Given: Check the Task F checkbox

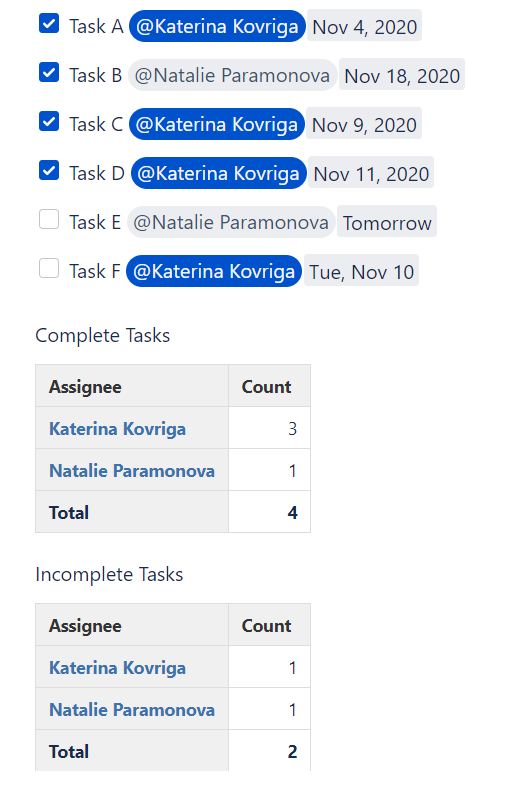Looking at the screenshot, I should click(x=49, y=269).
